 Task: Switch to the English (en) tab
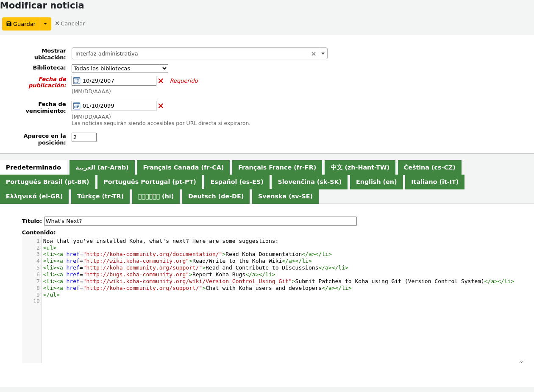click(x=376, y=182)
